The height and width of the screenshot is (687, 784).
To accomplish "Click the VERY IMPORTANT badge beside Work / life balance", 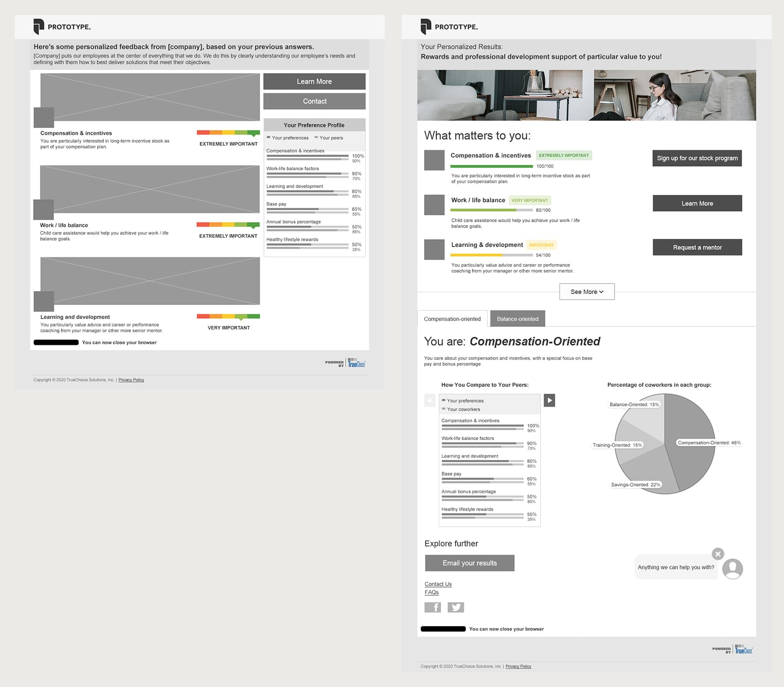I will (x=530, y=200).
